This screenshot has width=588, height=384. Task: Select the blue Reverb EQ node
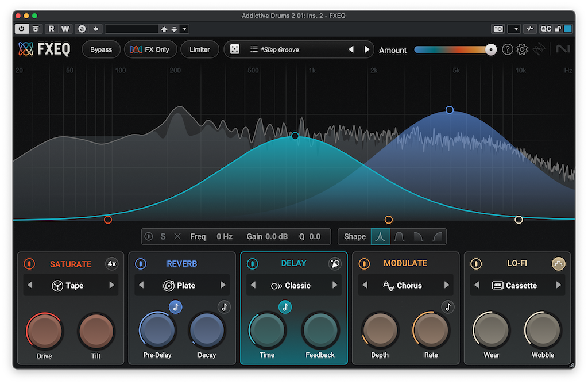449,110
